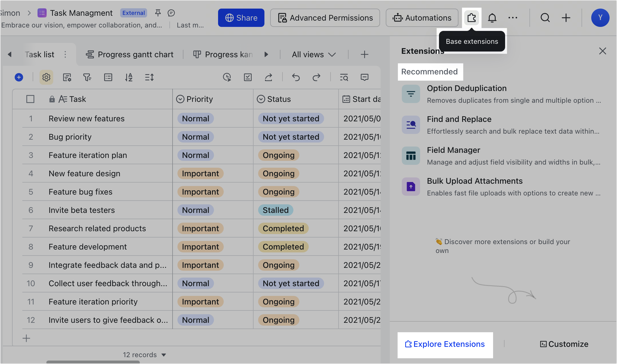The image size is (617, 364).
Task: Open the notifications bell
Action: click(492, 18)
